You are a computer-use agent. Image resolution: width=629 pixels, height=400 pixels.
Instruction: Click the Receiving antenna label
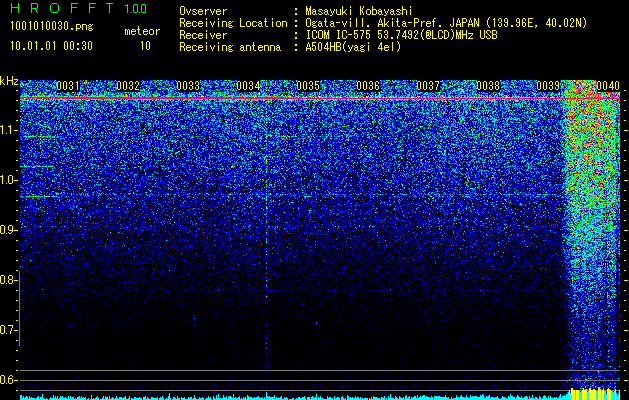(x=230, y=47)
